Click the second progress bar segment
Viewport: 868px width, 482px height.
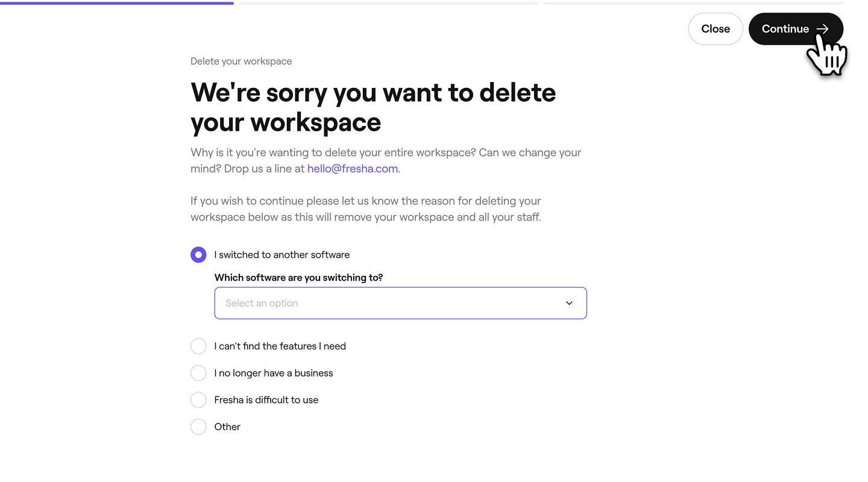click(389, 3)
